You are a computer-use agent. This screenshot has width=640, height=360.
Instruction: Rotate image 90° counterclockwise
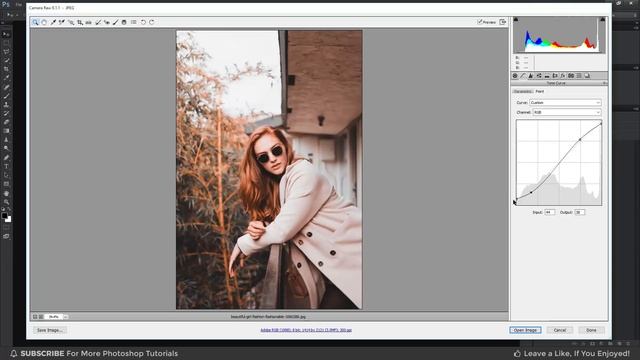click(143, 22)
